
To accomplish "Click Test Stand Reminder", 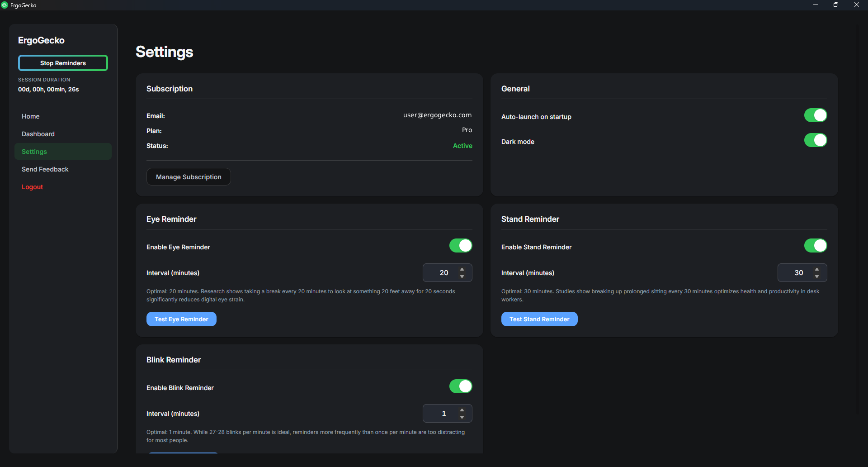I will (x=539, y=319).
